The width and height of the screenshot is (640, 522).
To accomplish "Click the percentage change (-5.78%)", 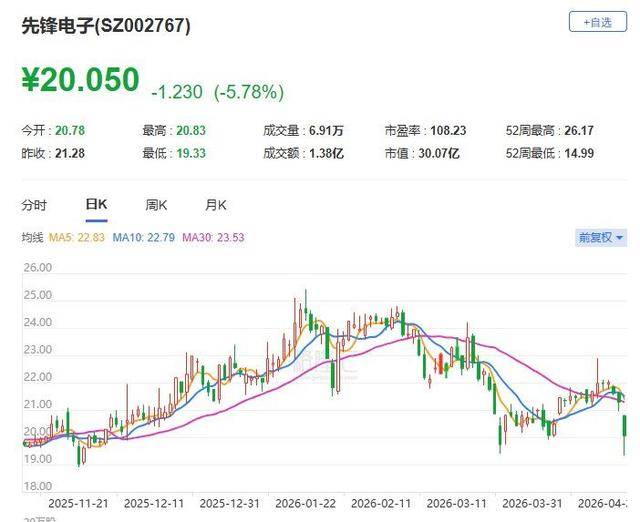I will (x=249, y=92).
